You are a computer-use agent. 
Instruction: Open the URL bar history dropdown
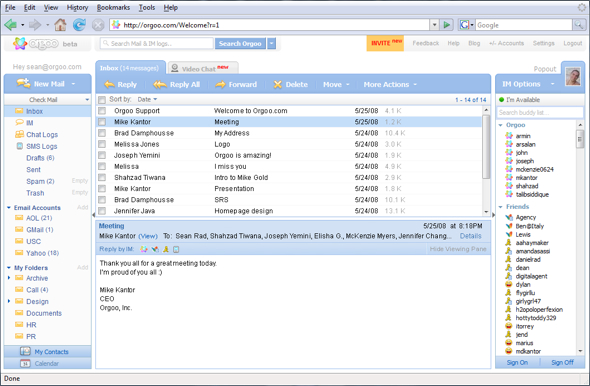435,25
